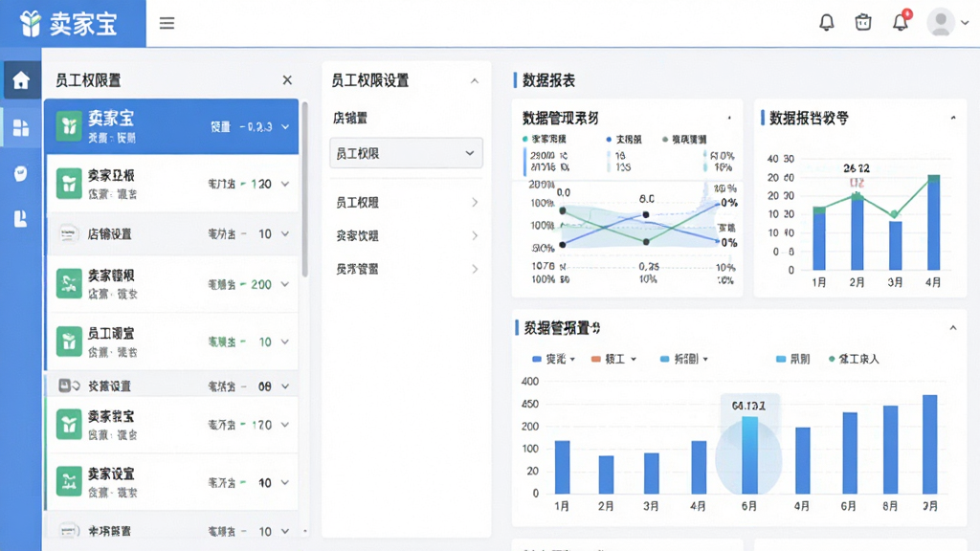
Task: Select the four-square grid sidebar icon
Action: [21, 127]
